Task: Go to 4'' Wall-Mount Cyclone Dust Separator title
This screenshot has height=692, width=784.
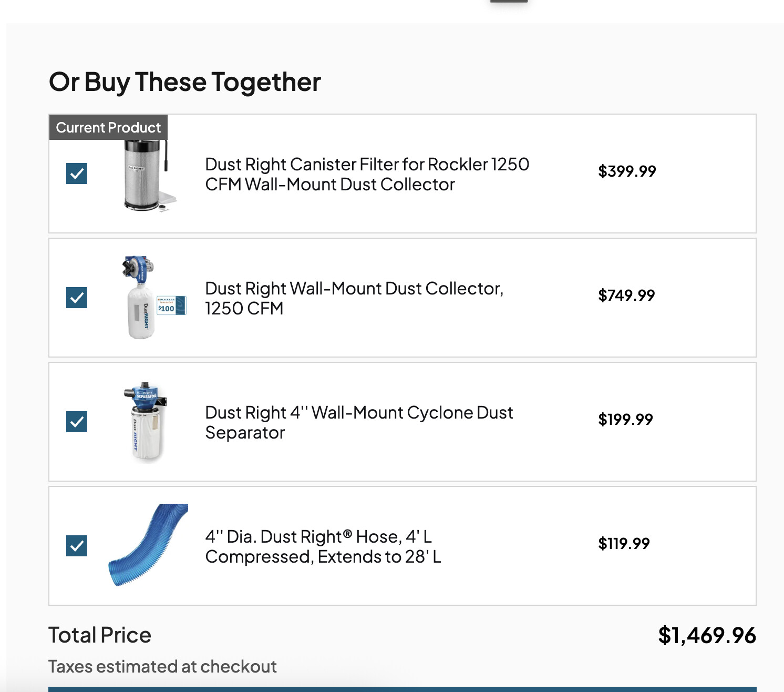Action: (358, 422)
